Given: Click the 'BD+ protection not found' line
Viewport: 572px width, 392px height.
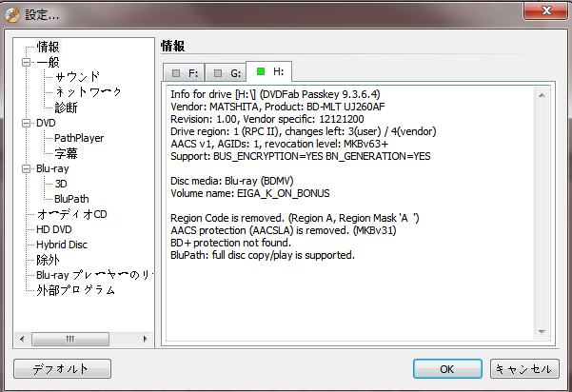Looking at the screenshot, I should (x=230, y=243).
